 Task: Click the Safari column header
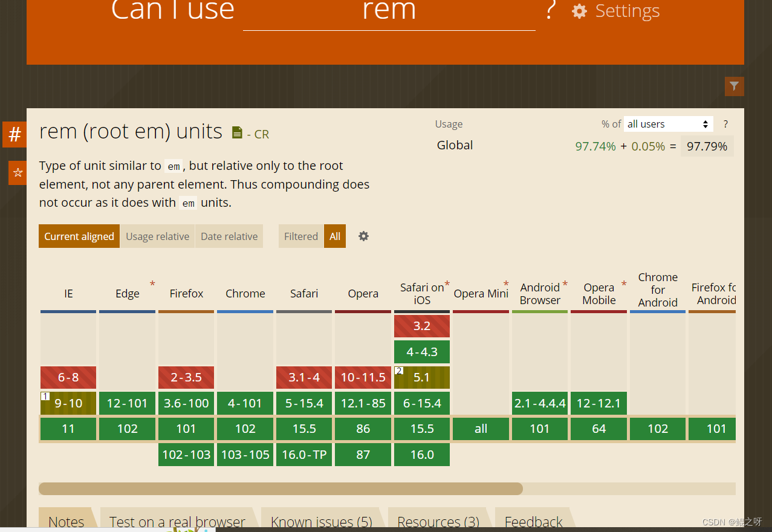pyautogui.click(x=304, y=294)
